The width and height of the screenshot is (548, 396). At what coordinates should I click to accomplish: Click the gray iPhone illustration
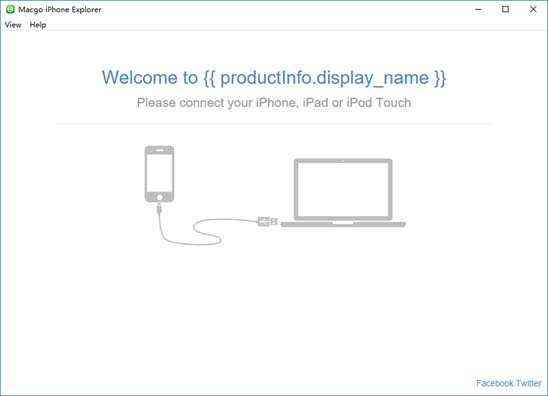159,174
